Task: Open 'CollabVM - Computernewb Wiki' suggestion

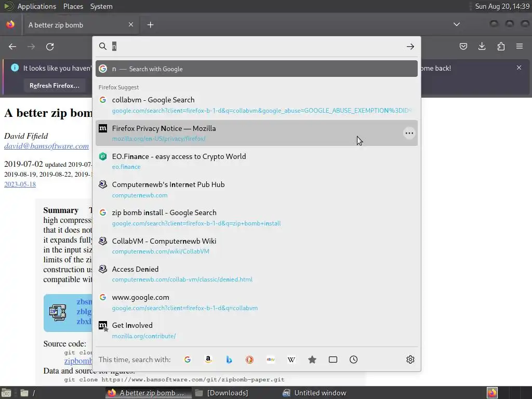Action: coord(257,246)
